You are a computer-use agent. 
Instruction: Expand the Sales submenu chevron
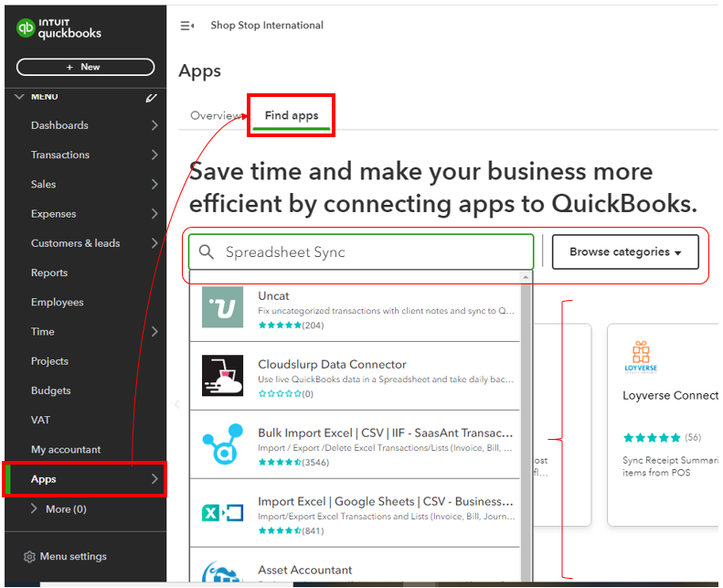pos(154,185)
